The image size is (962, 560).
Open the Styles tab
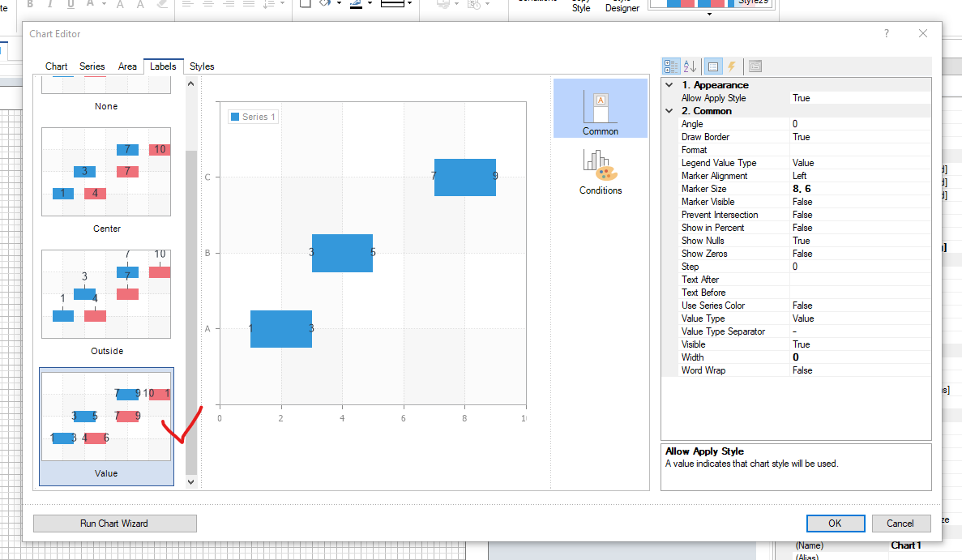(202, 66)
